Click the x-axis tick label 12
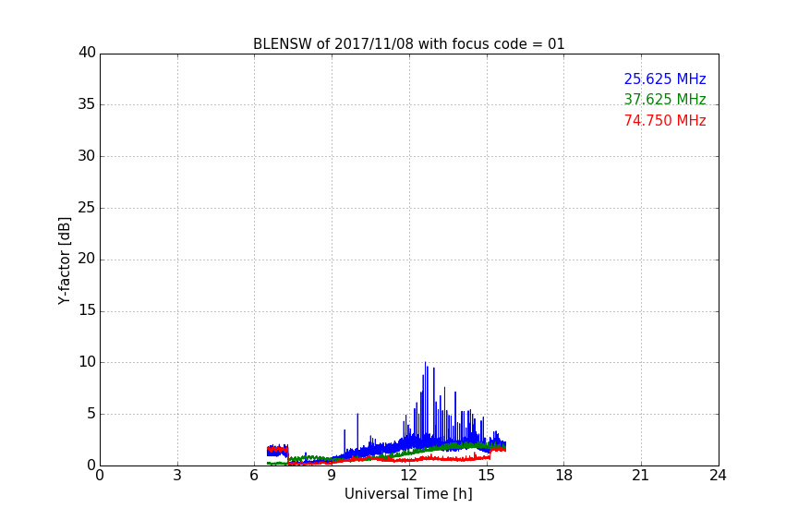 coord(409,476)
